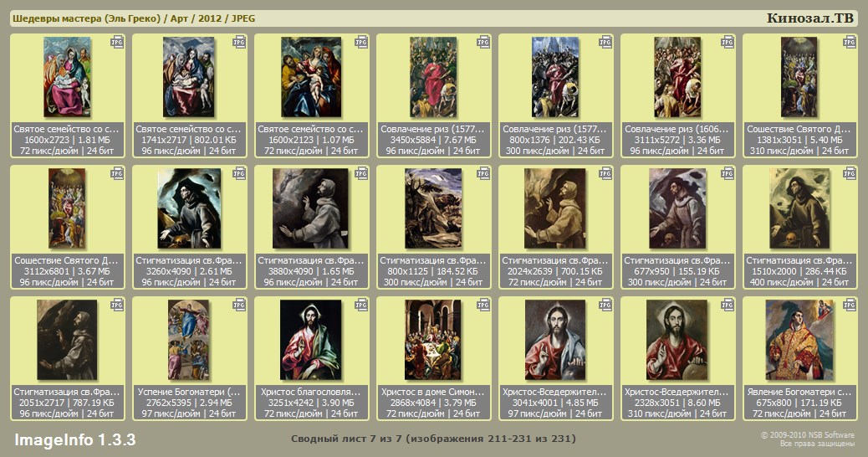Click the "800x1125 | 184.52 КБ" text
The image size is (868, 457).
coord(433,271)
